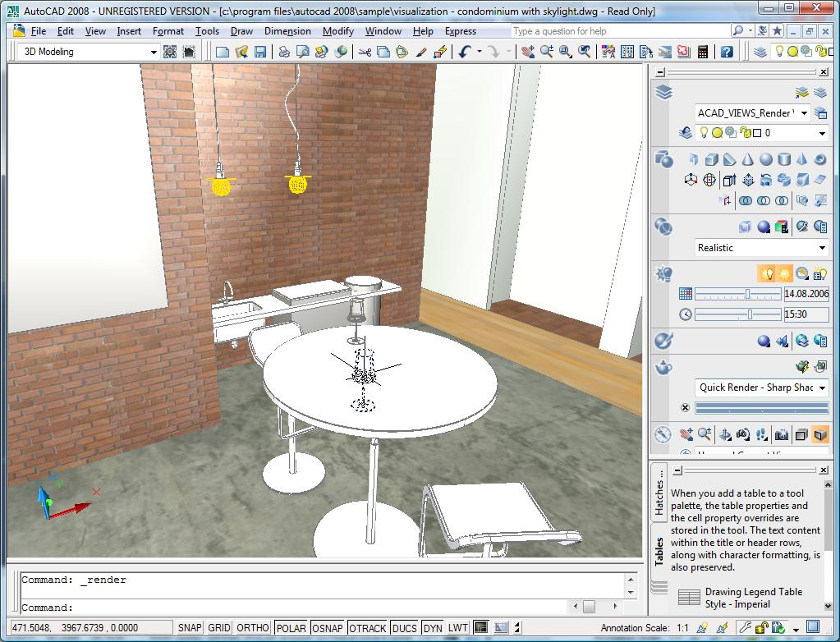The image size is (840, 642).
Task: Toggle DYN dynamic input
Action: click(x=433, y=627)
